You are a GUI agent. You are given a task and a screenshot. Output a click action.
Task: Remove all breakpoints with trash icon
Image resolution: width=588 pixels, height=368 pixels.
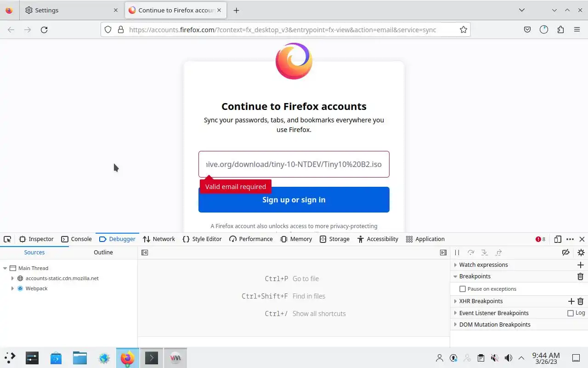tap(581, 276)
